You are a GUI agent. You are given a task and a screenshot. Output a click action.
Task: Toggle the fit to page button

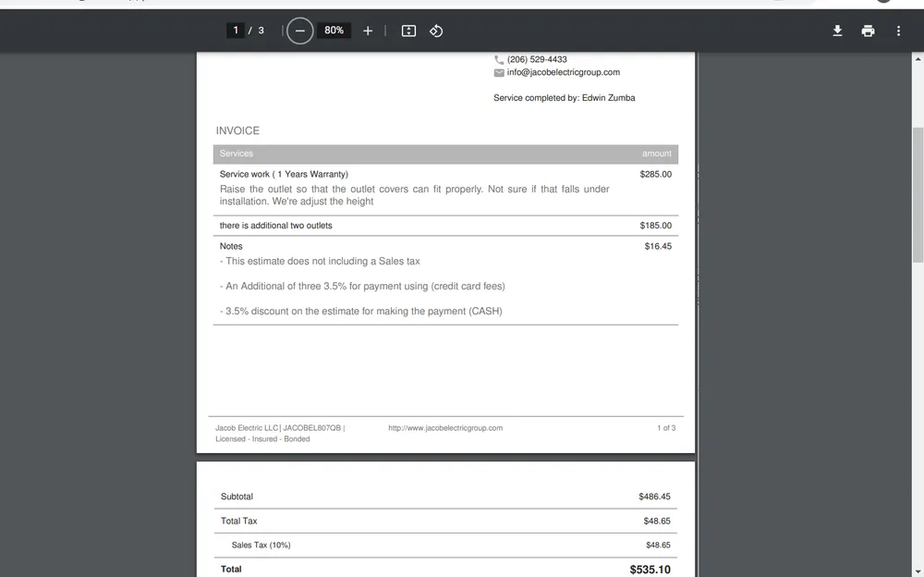click(x=408, y=31)
